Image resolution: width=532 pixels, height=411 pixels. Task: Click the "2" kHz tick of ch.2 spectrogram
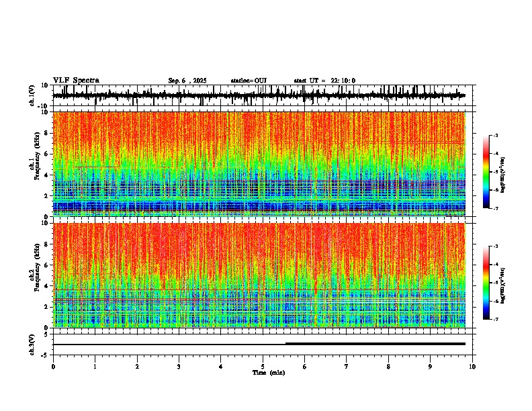coord(46,307)
